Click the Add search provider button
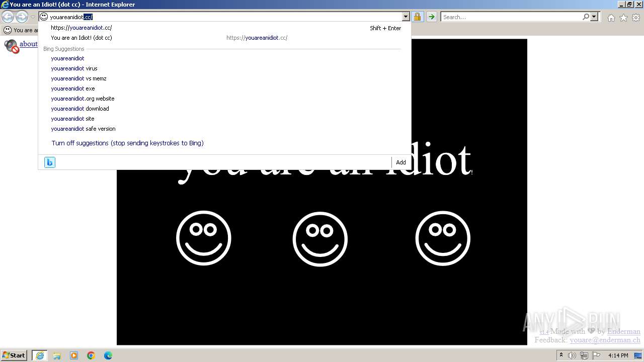The image size is (644, 362). pyautogui.click(x=401, y=162)
